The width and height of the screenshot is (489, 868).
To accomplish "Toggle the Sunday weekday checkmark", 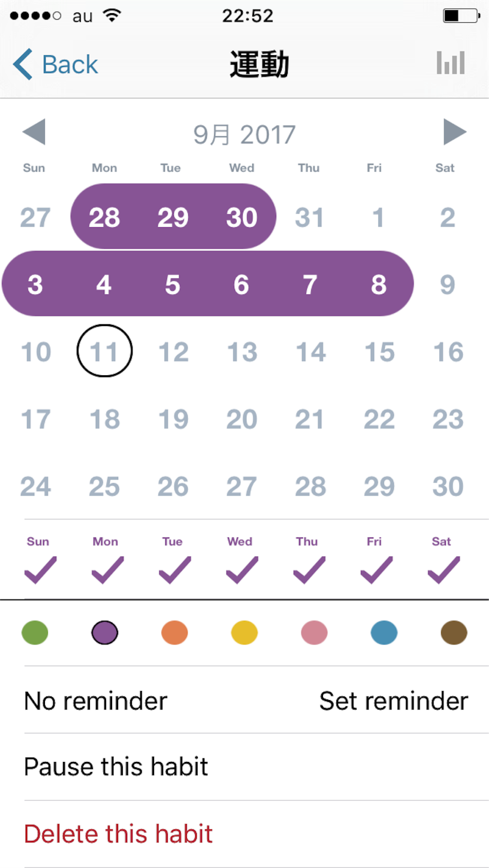I will (40, 570).
